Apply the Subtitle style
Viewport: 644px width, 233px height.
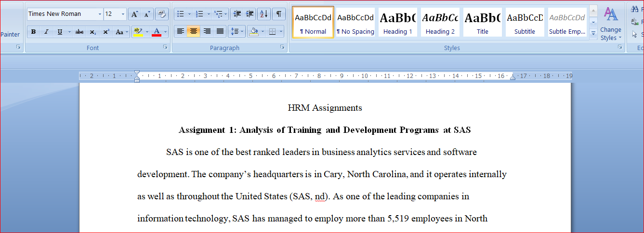pyautogui.click(x=525, y=22)
